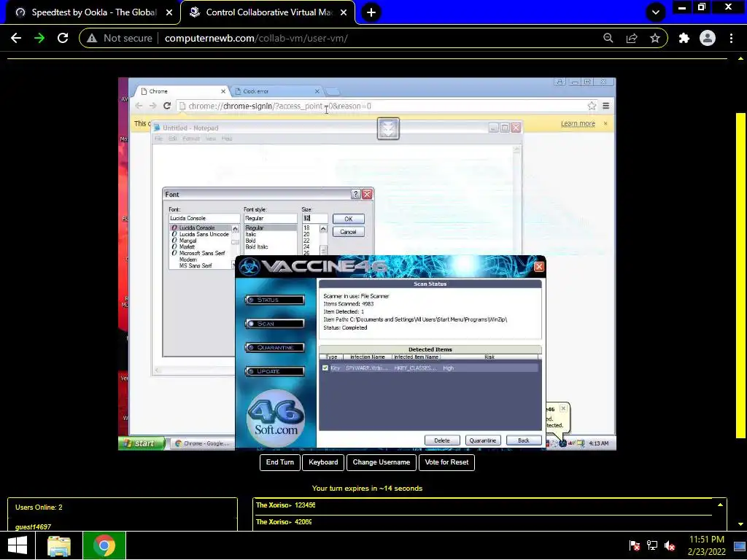Select the Mangal font in the list

pos(187,241)
